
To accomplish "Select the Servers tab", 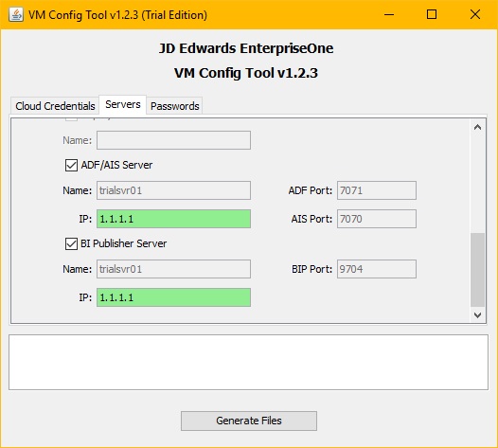I will coord(122,104).
